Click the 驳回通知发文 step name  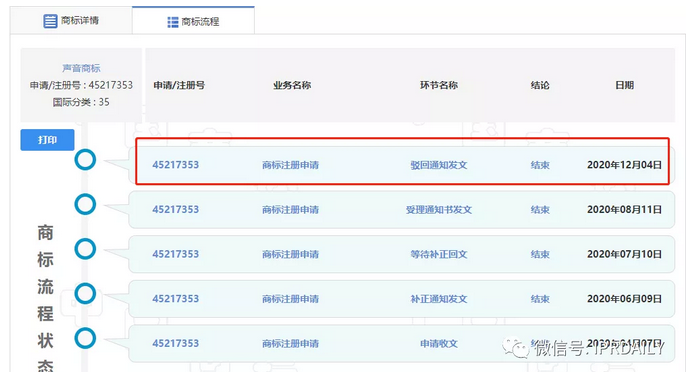(438, 165)
